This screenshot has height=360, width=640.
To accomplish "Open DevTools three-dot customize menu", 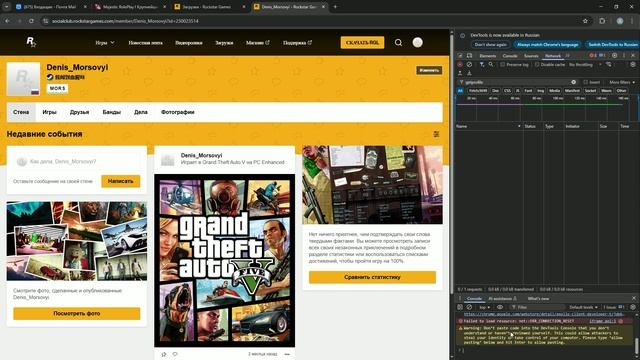I will point(624,56).
